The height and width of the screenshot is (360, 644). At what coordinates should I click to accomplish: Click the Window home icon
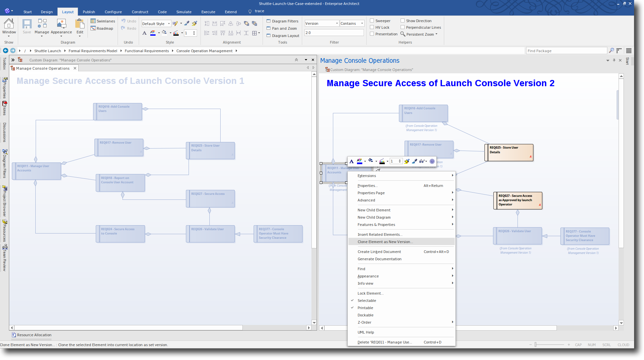point(9,24)
